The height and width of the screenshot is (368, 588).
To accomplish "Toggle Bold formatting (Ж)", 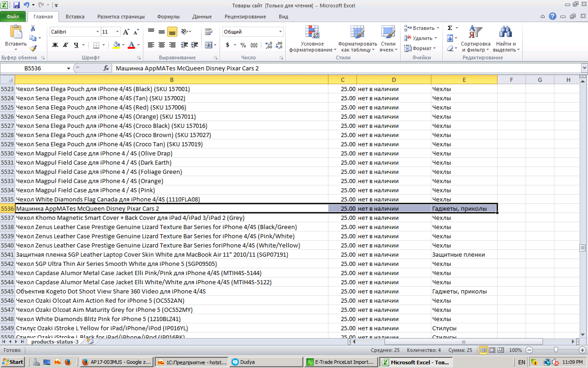I will click(x=55, y=45).
